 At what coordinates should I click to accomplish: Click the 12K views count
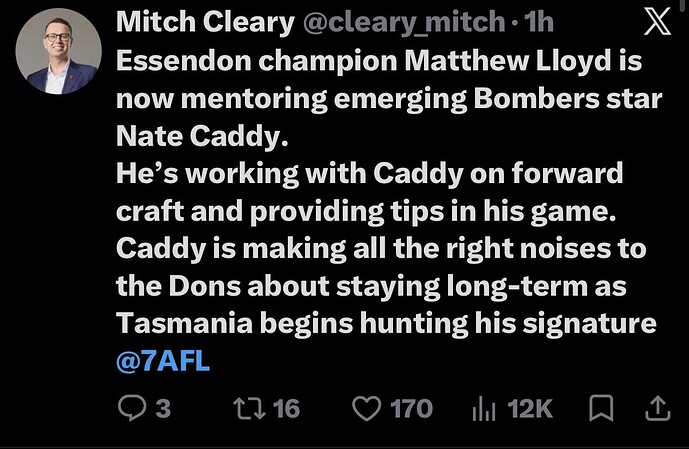coord(529,409)
